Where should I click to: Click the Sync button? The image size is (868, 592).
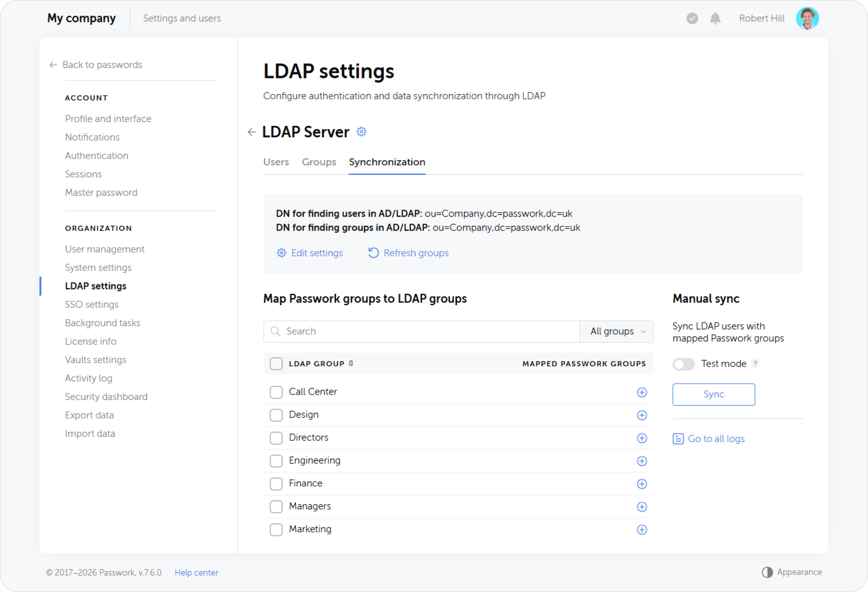click(714, 394)
